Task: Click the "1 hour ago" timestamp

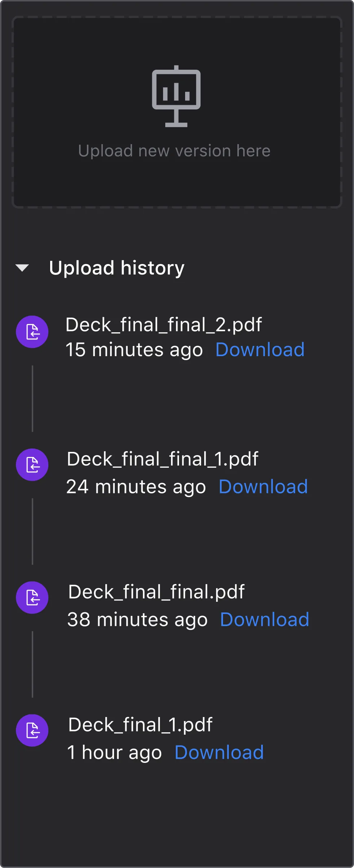Action: click(x=114, y=752)
